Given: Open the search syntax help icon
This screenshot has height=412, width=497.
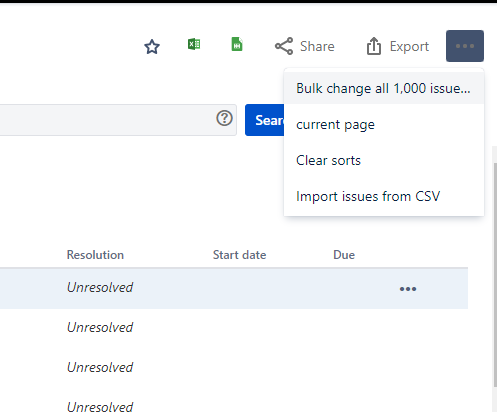Looking at the screenshot, I should point(224,118).
